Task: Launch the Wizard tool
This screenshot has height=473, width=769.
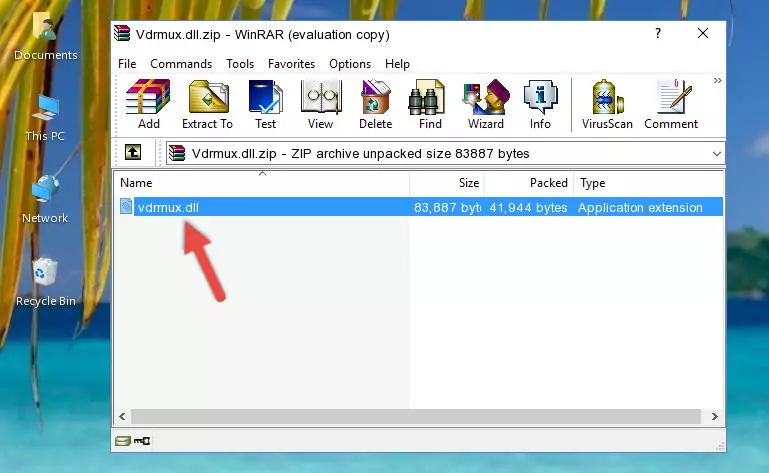Action: tap(486, 105)
